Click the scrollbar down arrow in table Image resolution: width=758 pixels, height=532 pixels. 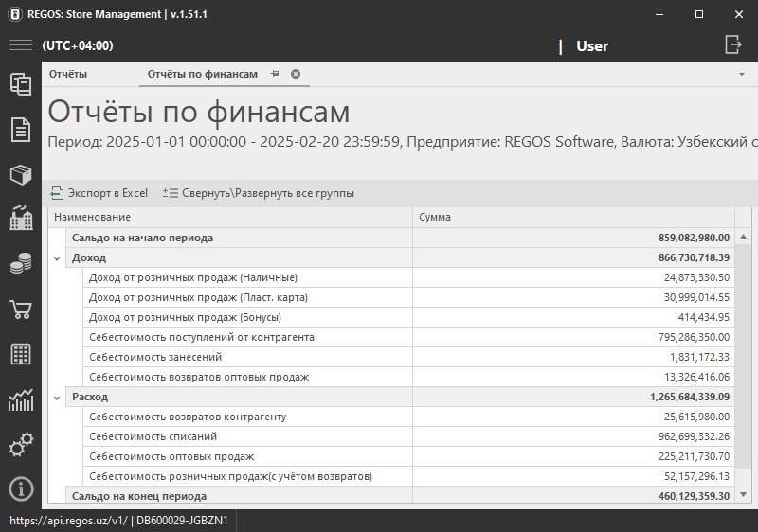[743, 495]
